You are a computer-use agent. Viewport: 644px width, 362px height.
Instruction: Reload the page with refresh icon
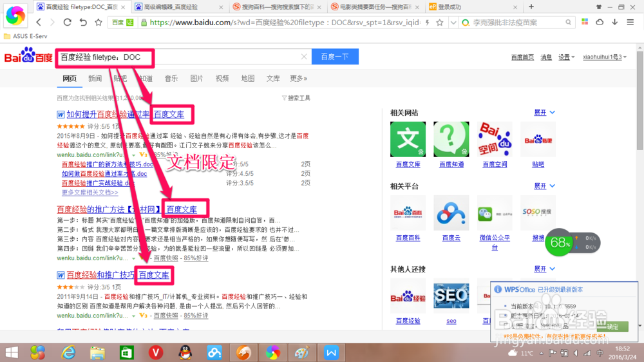tap(68, 22)
